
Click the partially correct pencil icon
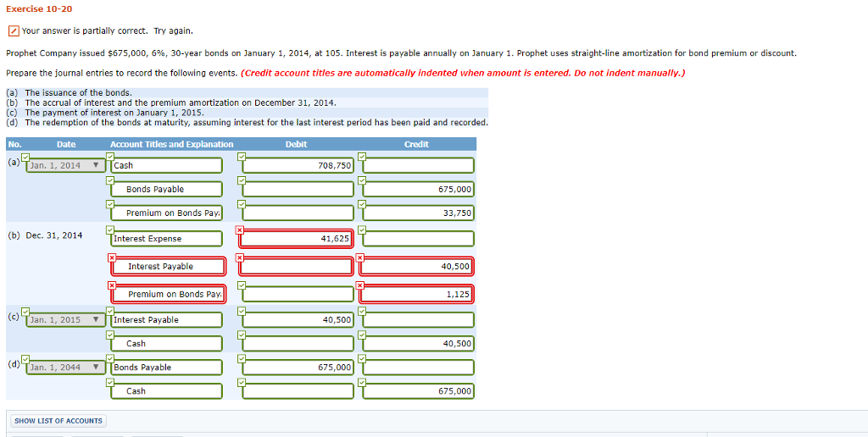coord(14,31)
